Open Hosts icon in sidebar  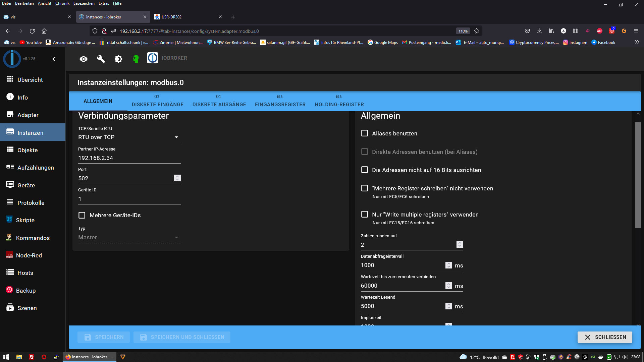pos(10,272)
